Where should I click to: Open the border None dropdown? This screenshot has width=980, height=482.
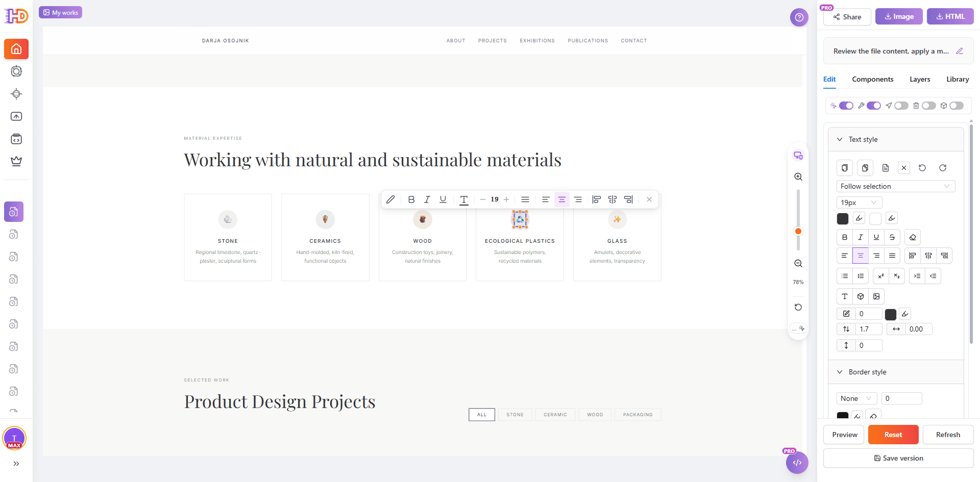(857, 398)
